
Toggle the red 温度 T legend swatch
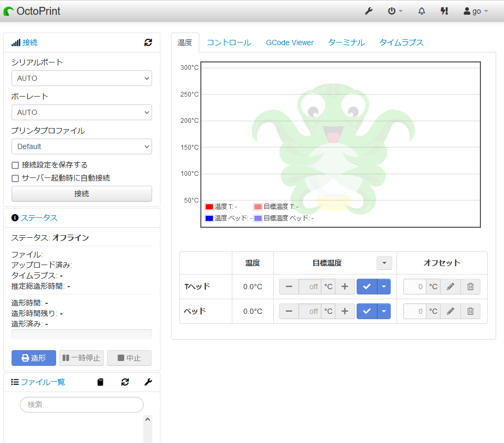point(209,206)
